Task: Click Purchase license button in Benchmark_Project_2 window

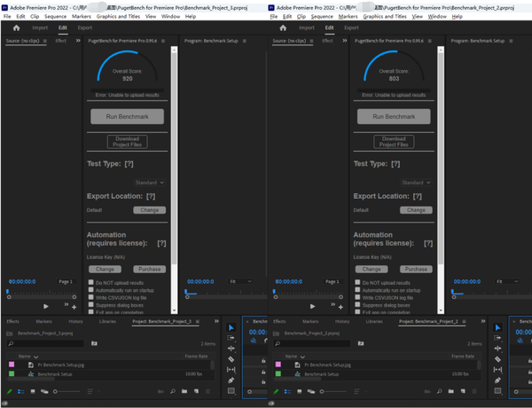Action: [416, 269]
